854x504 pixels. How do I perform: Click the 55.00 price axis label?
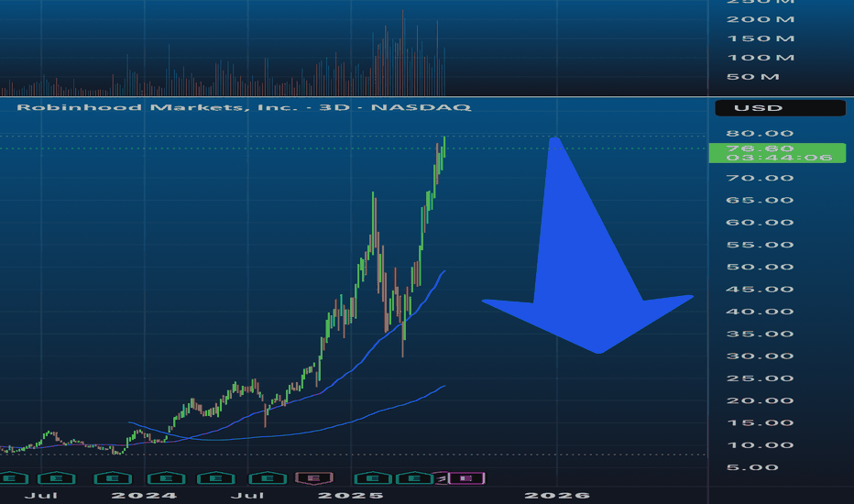pos(760,246)
